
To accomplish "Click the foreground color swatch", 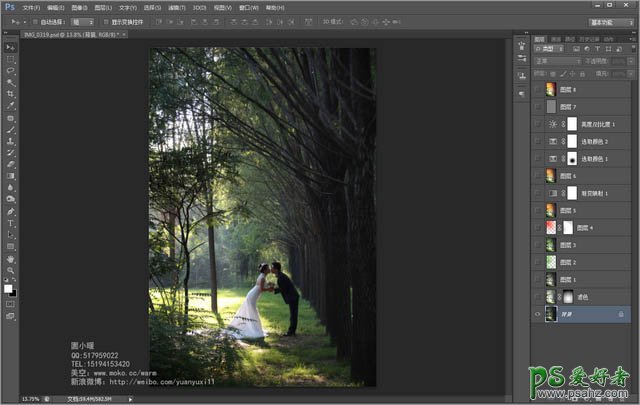I will (8, 288).
